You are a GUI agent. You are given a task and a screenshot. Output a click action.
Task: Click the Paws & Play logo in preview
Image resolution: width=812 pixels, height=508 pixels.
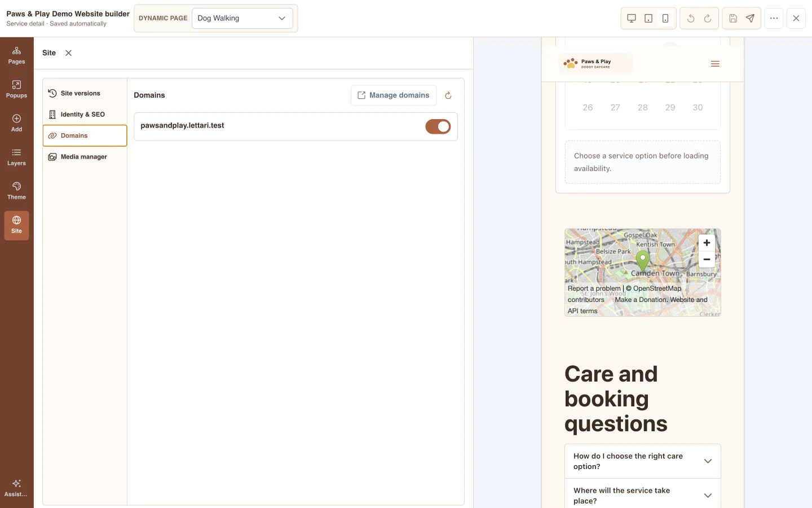click(x=595, y=63)
